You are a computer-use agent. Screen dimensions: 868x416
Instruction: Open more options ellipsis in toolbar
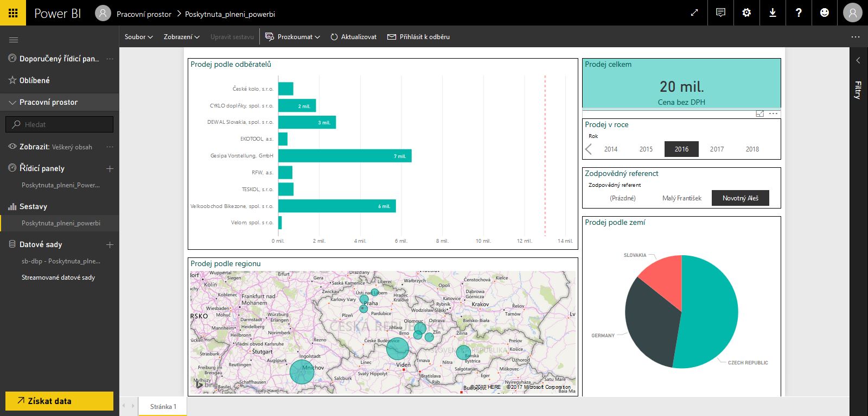pos(856,37)
